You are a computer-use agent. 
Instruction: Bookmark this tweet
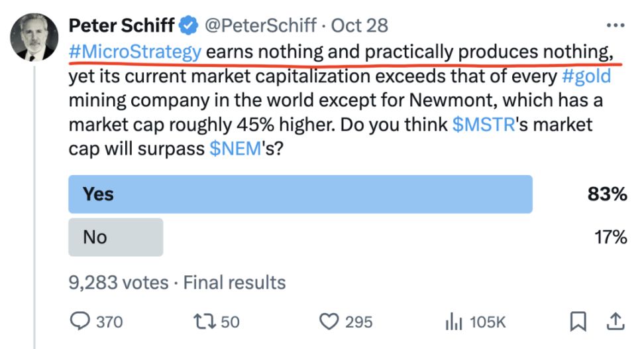click(x=578, y=322)
